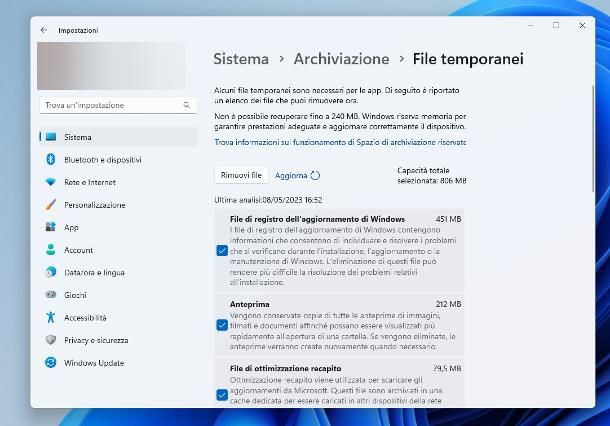This screenshot has height=426, width=610.
Task: Click the 212 MB size value
Action: tap(449, 304)
